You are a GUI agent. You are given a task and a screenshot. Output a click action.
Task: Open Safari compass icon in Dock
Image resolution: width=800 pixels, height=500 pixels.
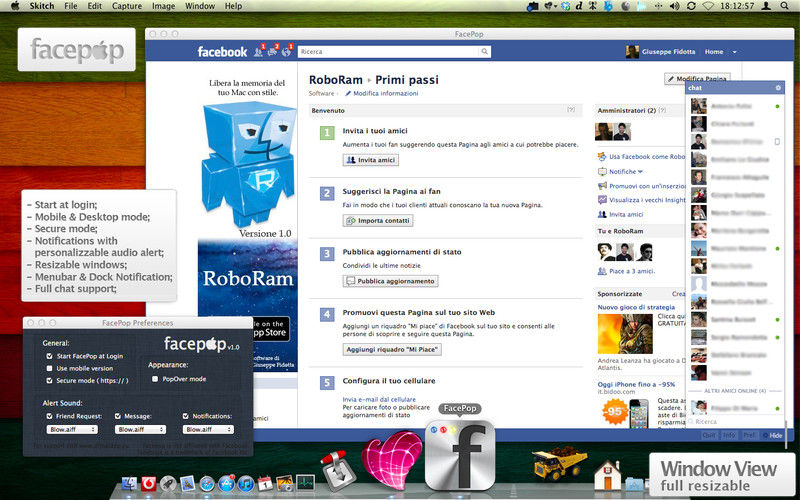coord(207,483)
